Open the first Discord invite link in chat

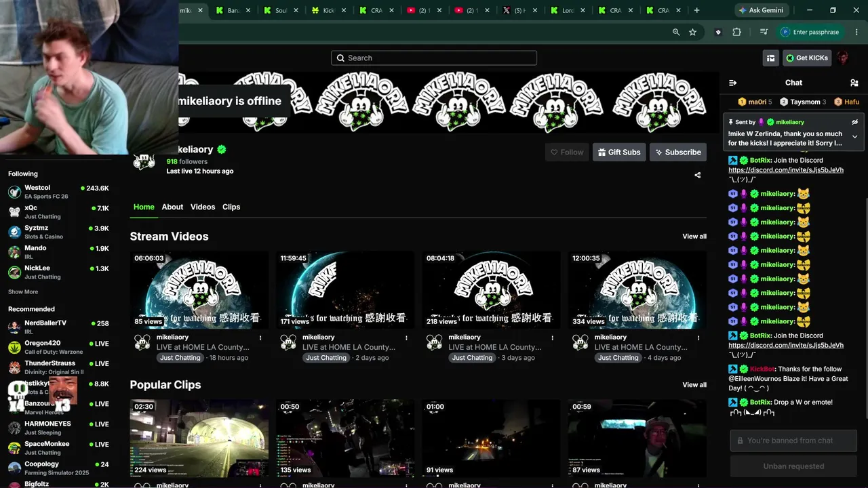coord(786,170)
